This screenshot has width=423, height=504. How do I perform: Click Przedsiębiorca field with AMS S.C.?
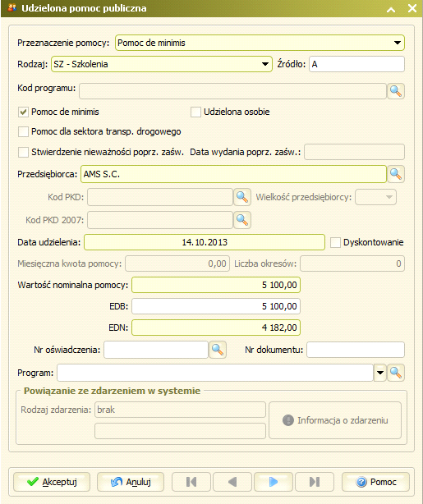click(x=233, y=174)
